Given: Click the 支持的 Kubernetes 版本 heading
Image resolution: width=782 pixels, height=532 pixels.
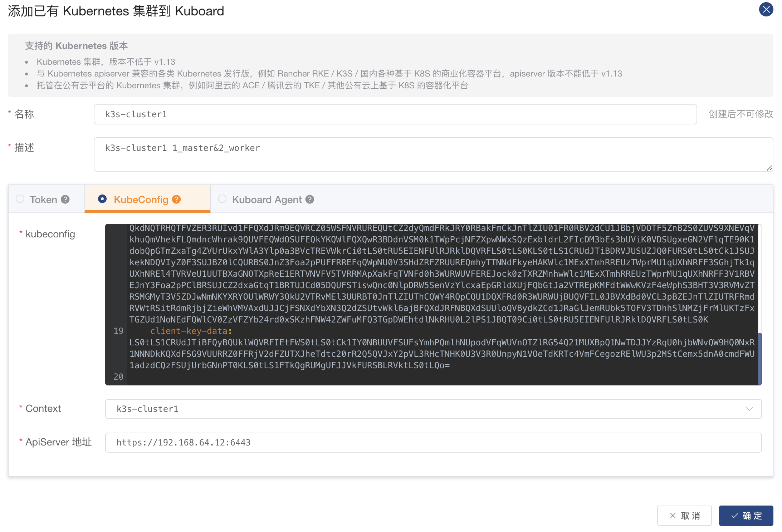Looking at the screenshot, I should tap(77, 46).
